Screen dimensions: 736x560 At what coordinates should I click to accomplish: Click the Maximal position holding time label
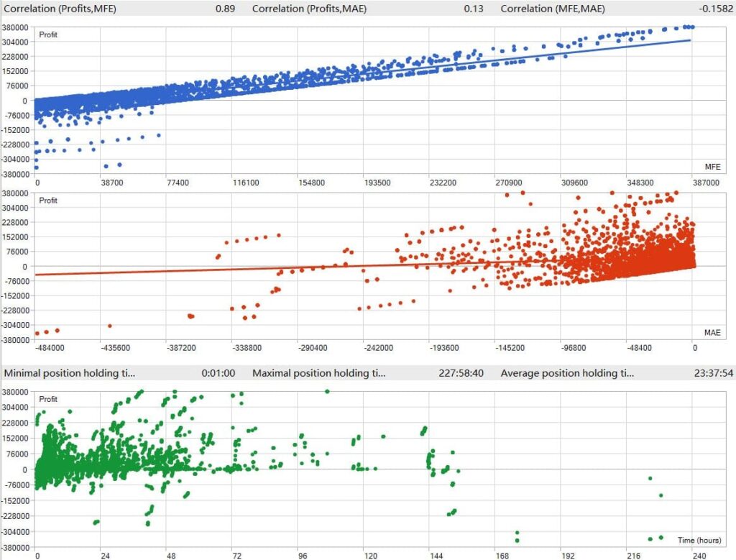[319, 374]
